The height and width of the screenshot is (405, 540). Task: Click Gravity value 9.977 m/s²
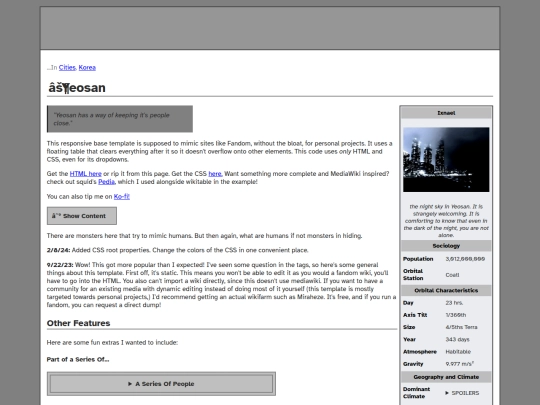point(460,364)
